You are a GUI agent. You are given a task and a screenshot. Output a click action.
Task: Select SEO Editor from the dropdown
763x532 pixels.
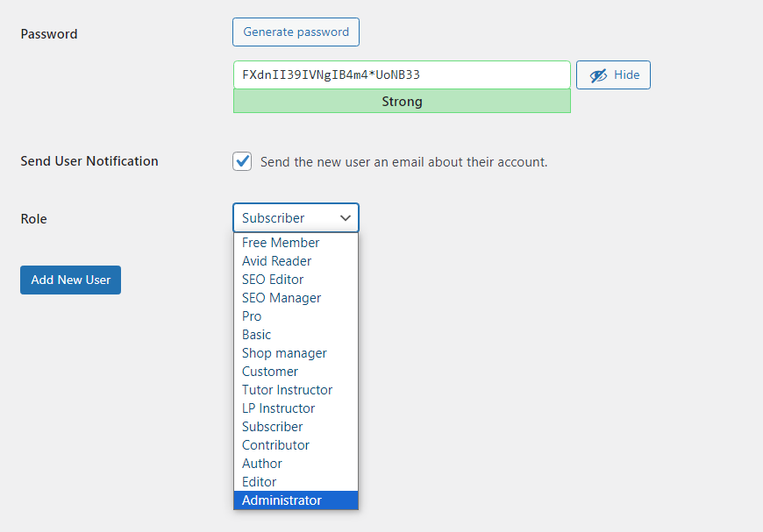point(273,279)
